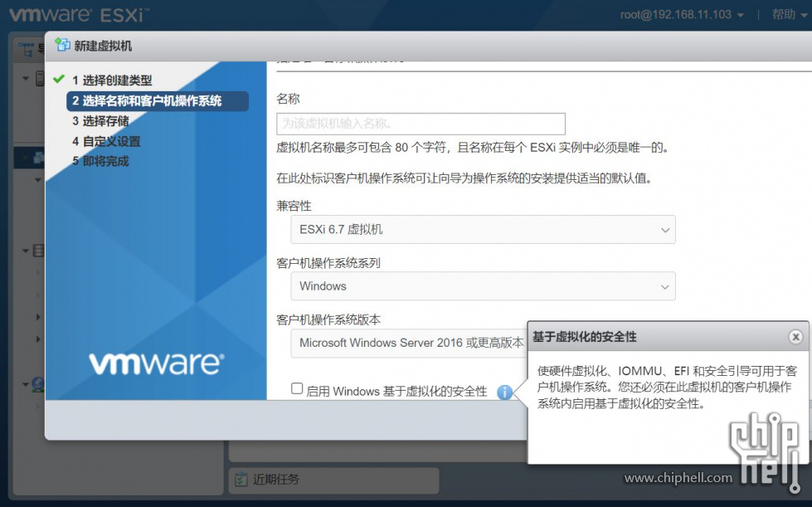Click the 名称 field label

coord(288,99)
